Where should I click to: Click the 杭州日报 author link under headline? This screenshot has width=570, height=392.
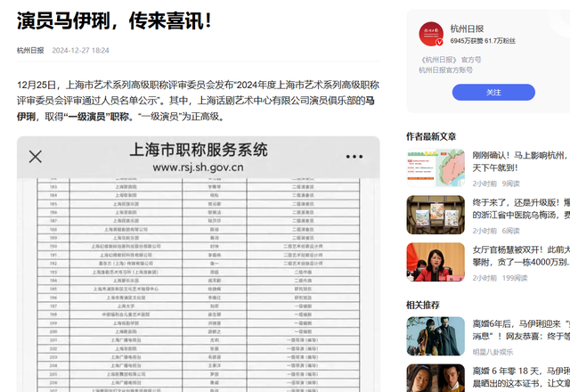click(x=30, y=50)
